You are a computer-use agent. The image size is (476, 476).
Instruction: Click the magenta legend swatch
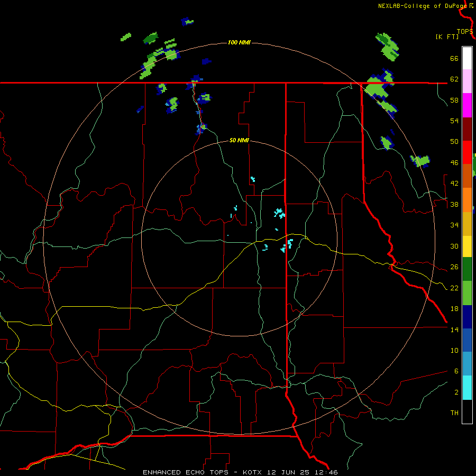467,105
